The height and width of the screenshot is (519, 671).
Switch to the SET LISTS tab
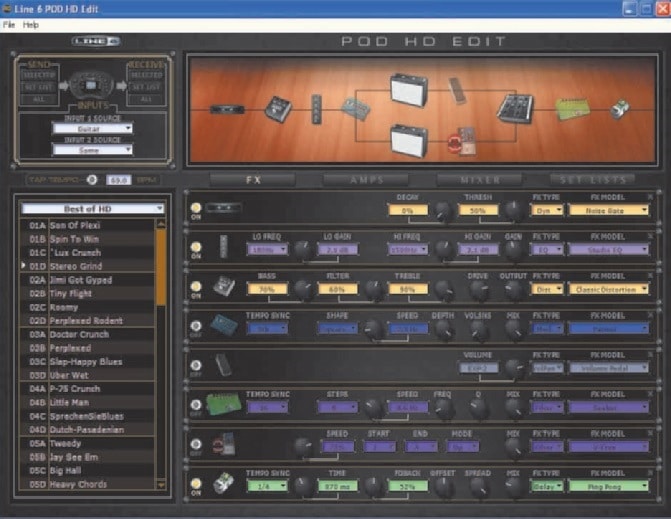coord(593,180)
